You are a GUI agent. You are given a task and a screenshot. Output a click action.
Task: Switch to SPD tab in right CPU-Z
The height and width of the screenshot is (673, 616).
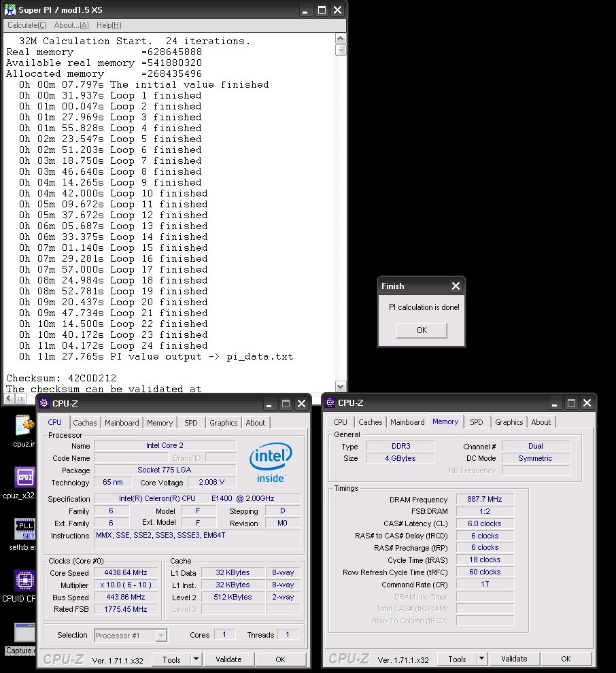[477, 422]
